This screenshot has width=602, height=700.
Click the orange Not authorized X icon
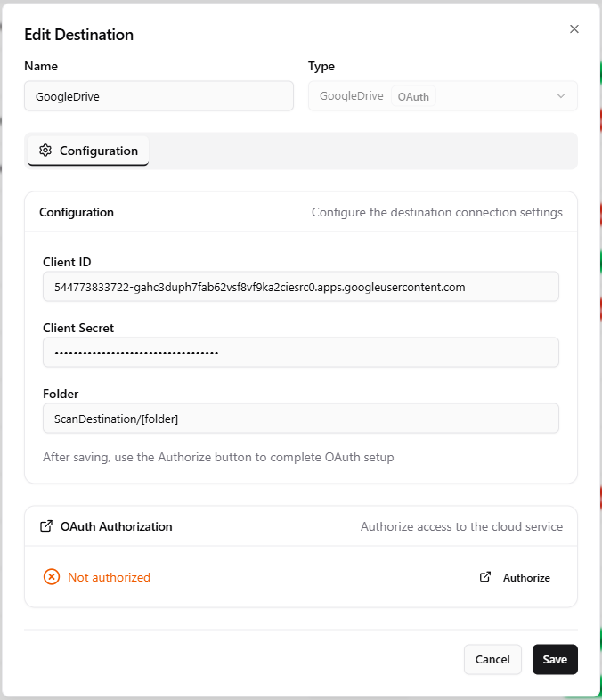(x=52, y=577)
